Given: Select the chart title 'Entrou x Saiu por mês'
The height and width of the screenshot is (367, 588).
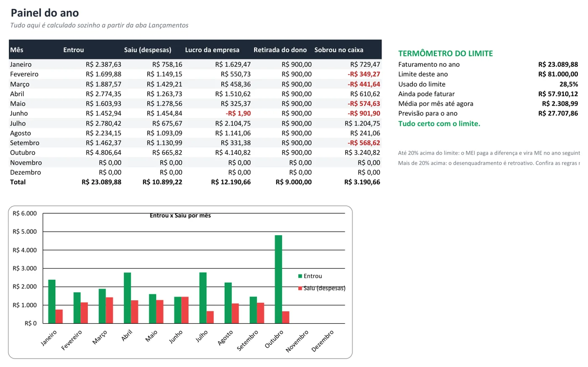Looking at the screenshot, I should pyautogui.click(x=180, y=215).
